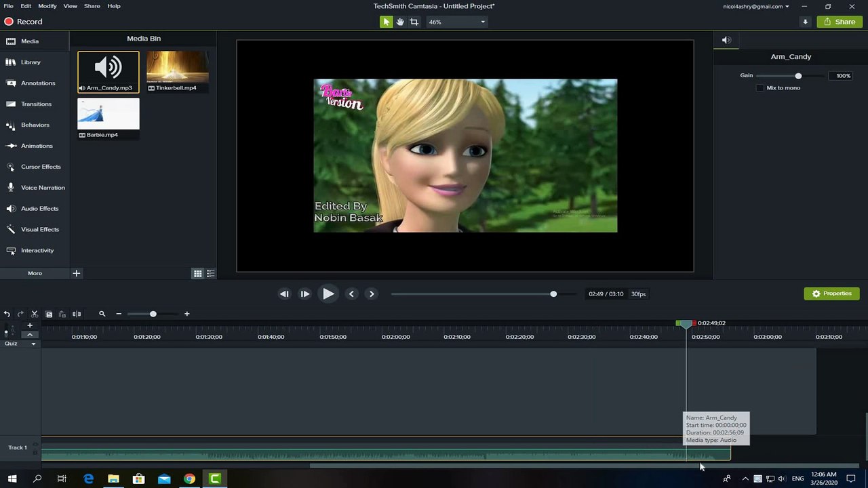The image size is (868, 488).
Task: Open the View menu
Action: (x=71, y=6)
